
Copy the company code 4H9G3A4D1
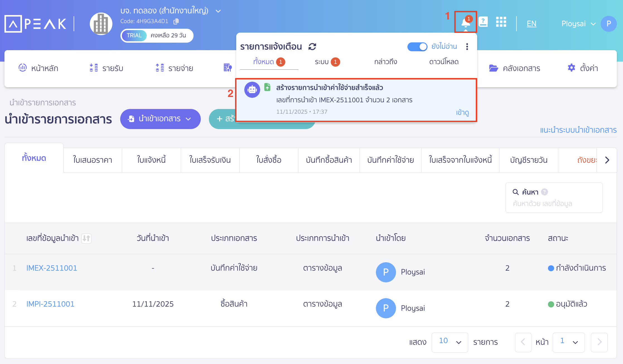176,21
